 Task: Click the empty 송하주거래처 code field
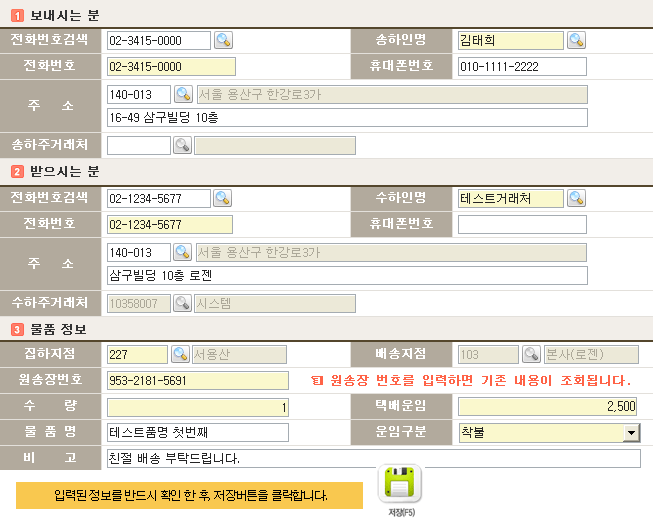[139, 145]
